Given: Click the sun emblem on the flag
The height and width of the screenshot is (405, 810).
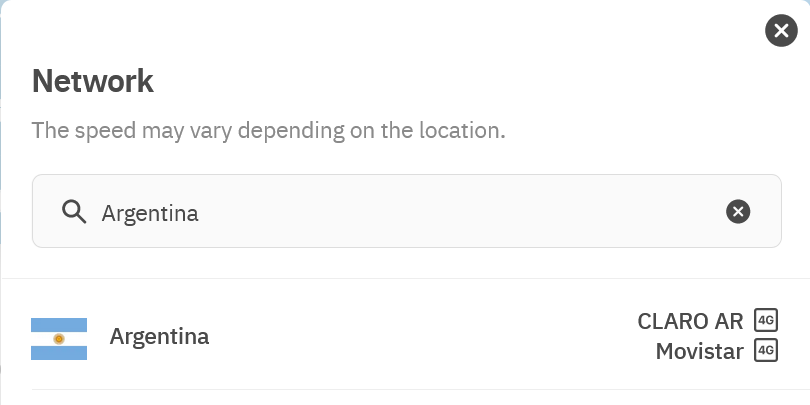Looking at the screenshot, I should [x=59, y=338].
